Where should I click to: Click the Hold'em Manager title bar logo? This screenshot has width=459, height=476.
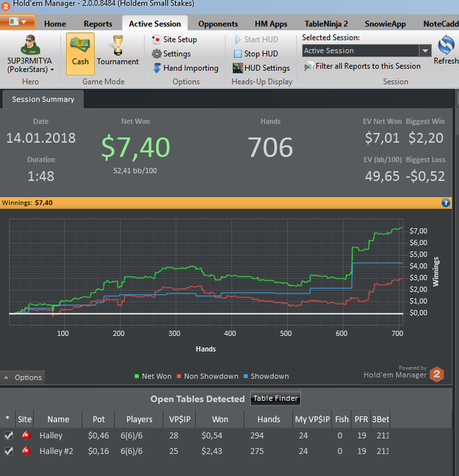5,5
